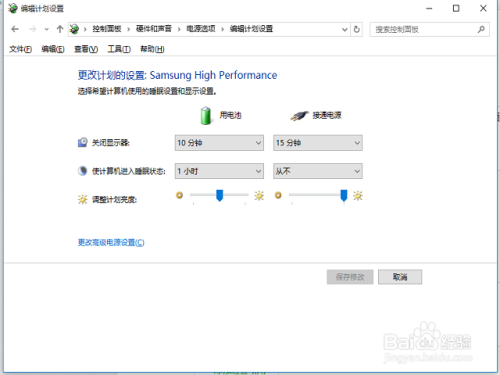Click the bright sun icon of battery slider
This screenshot has width=500, height=375.
tap(259, 195)
